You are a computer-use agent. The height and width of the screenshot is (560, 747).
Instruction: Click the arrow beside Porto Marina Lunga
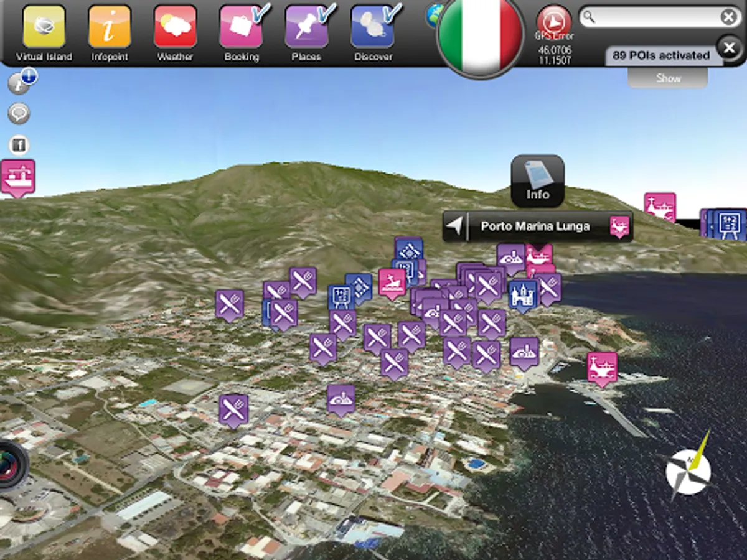(457, 226)
